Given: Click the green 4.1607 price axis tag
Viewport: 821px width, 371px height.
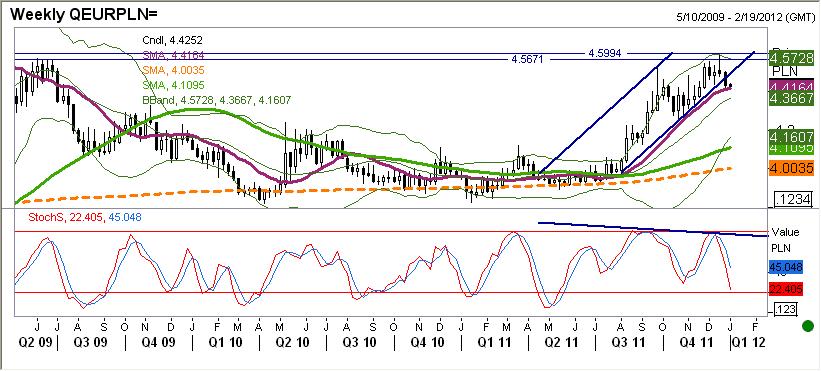Looking at the screenshot, I should pyautogui.click(x=791, y=138).
